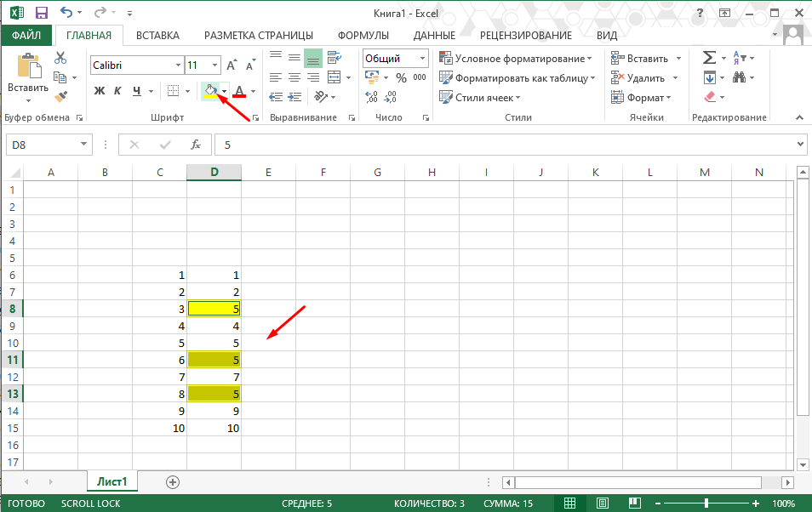Viewport: 812px width, 512px height.
Task: Select the yellow cell D8
Action: click(x=214, y=309)
